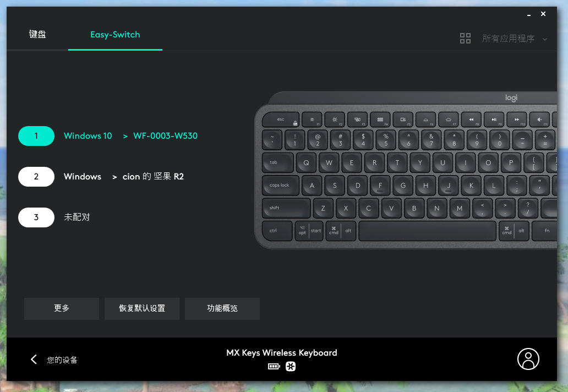Switch to the 键盘 tab
This screenshot has height=392, width=568.
(37, 35)
